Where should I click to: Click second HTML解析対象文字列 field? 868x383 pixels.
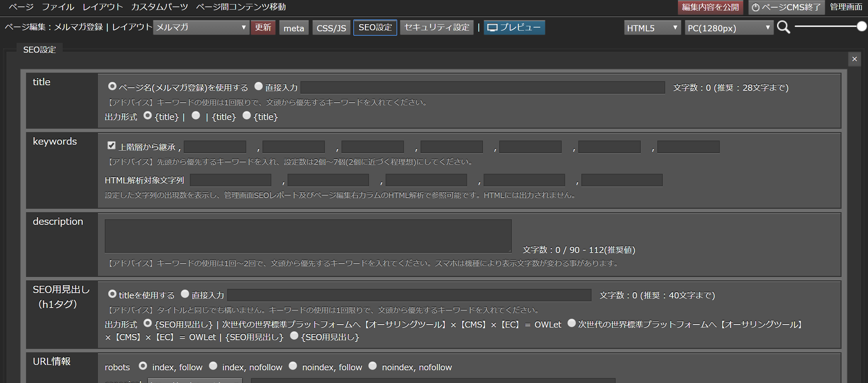click(328, 180)
